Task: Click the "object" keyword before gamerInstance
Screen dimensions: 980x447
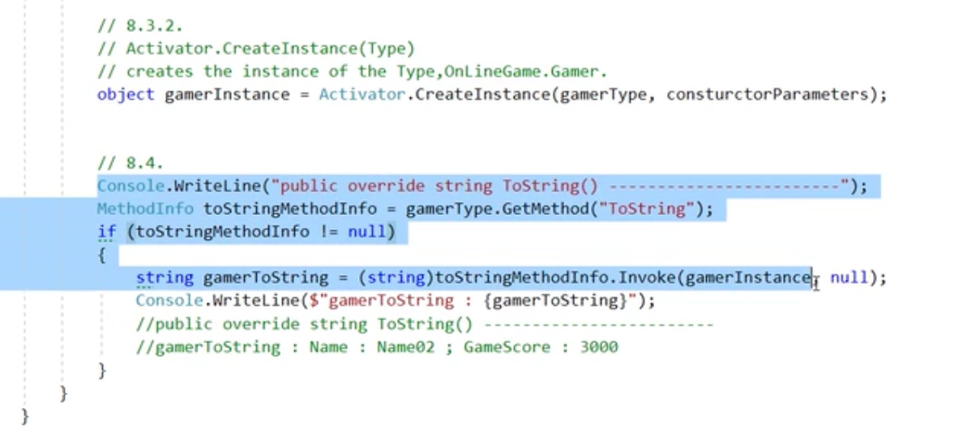Action: click(x=126, y=94)
